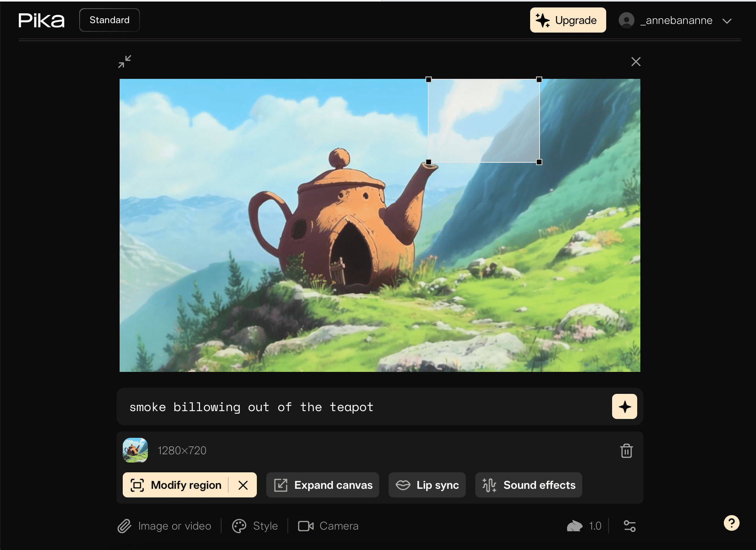The image size is (756, 550).
Task: Click the AI enhance prompt icon
Action: coord(625,406)
